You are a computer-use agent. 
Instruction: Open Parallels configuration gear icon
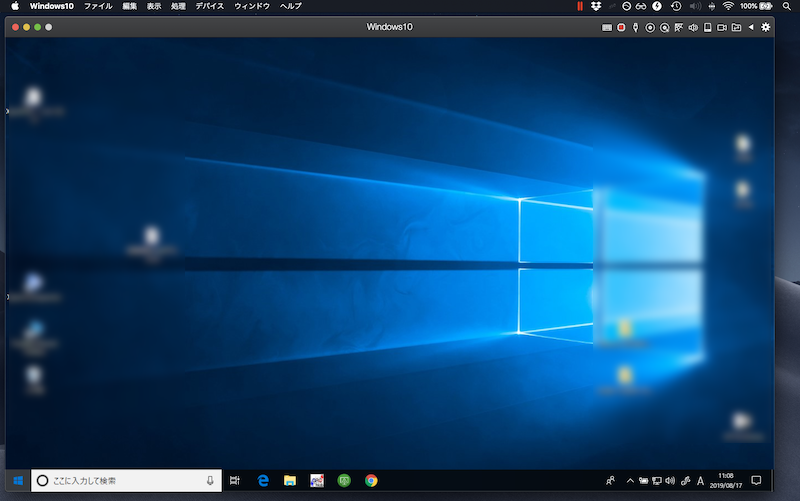click(766, 27)
